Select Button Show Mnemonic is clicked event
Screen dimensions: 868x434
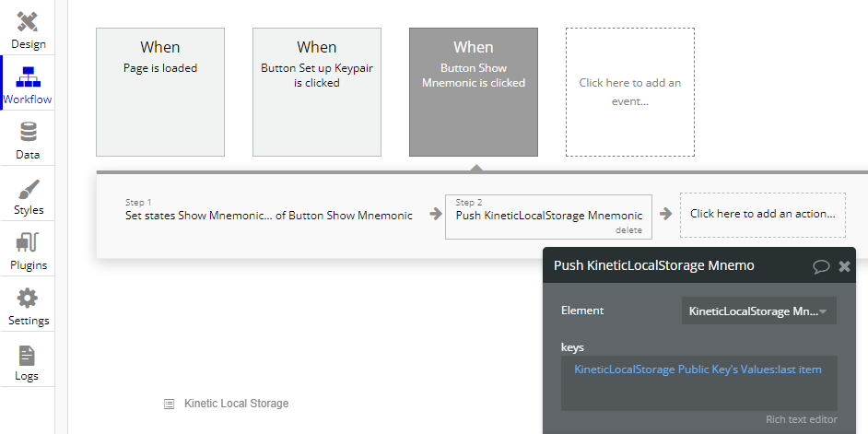[474, 92]
